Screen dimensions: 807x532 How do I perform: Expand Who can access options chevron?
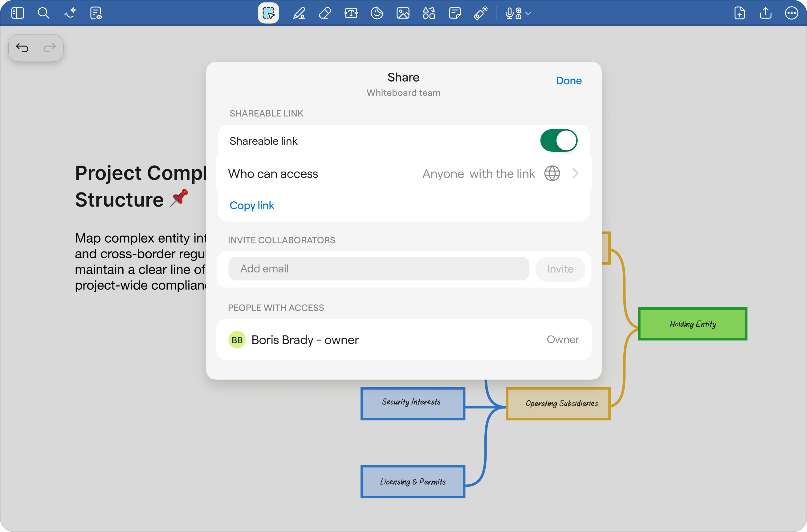575,174
